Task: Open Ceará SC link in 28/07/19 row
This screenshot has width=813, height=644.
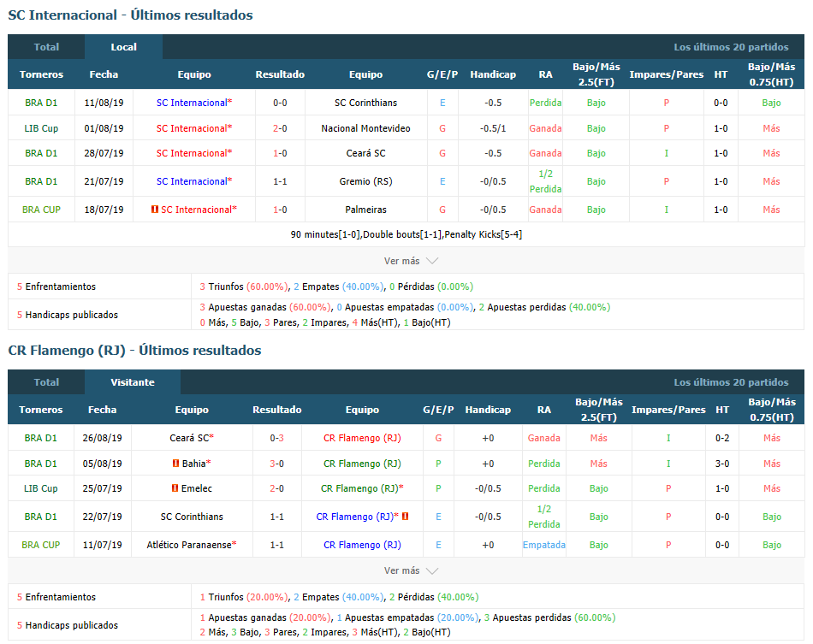Action: [x=365, y=153]
